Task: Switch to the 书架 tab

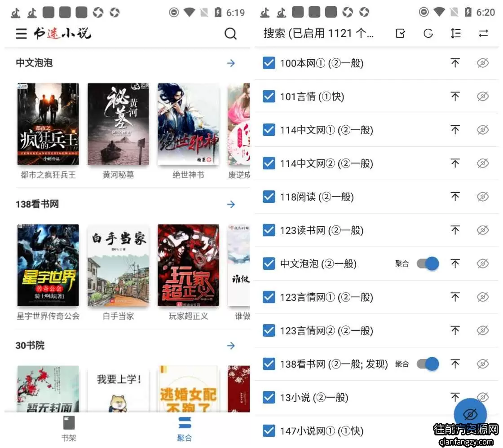Action: (x=69, y=429)
